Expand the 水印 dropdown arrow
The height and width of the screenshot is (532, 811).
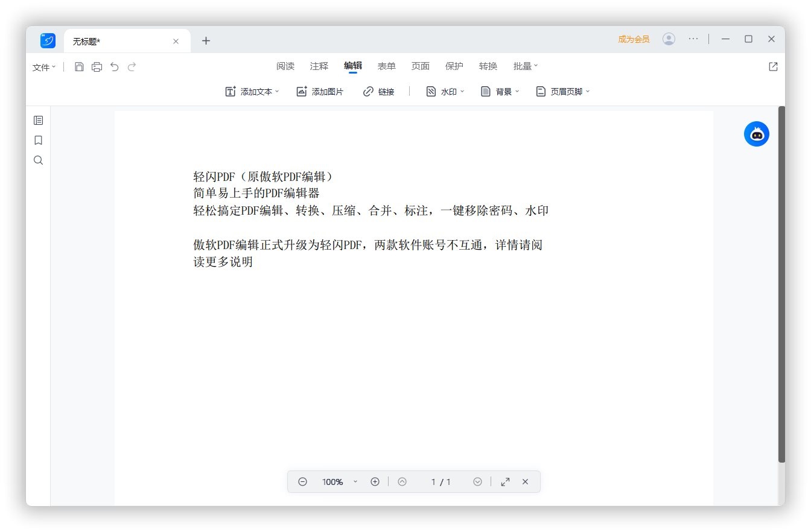(462, 92)
